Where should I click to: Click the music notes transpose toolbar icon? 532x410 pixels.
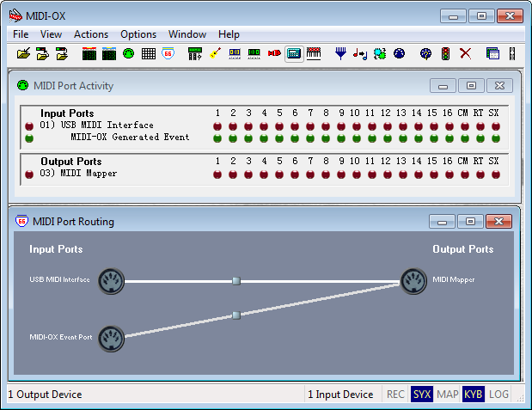[359, 53]
